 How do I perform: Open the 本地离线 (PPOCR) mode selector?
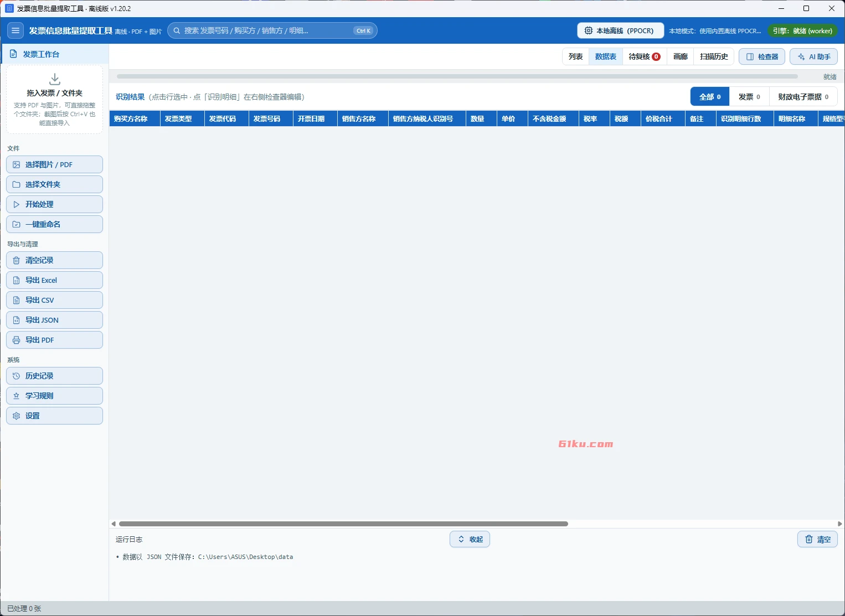621,31
